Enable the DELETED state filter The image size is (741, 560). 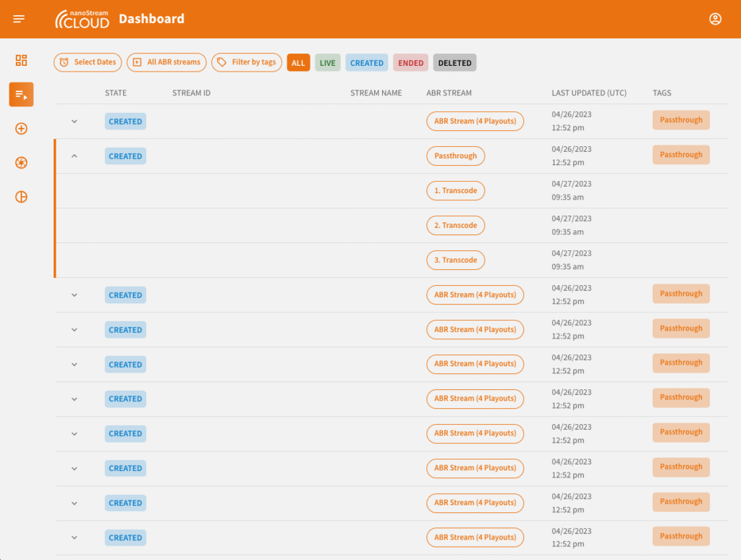click(x=454, y=63)
